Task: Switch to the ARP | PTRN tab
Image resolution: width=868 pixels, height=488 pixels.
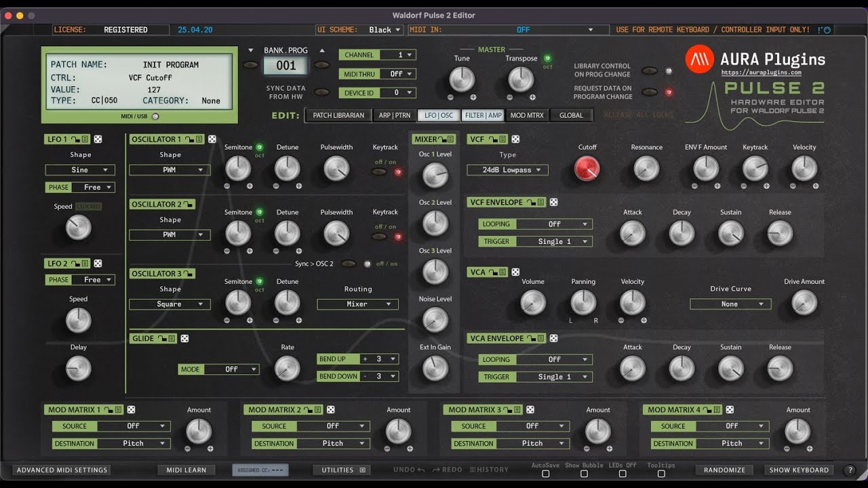Action: pos(395,115)
